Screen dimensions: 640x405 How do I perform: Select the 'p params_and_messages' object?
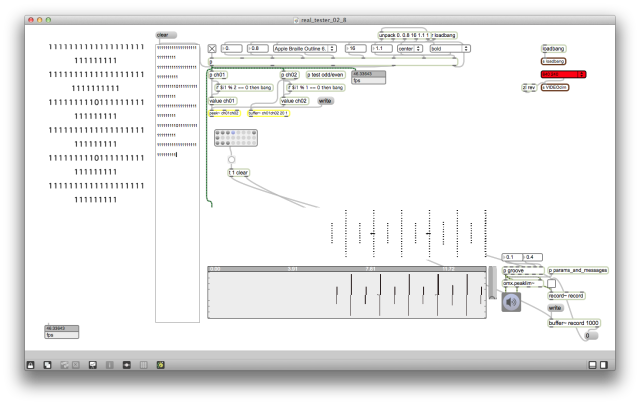tap(578, 270)
